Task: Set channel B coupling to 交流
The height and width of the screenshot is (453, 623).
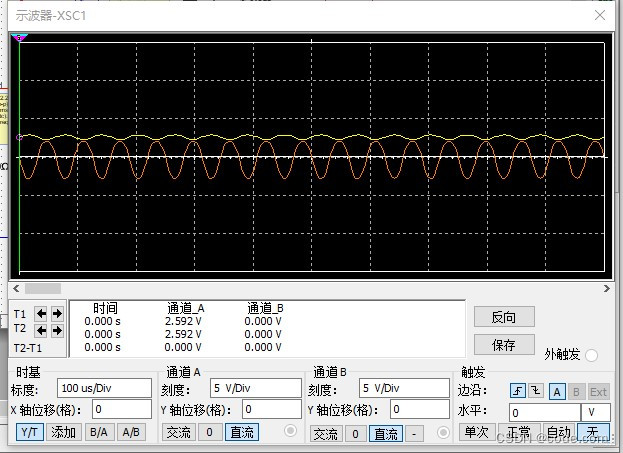Action: 325,434
